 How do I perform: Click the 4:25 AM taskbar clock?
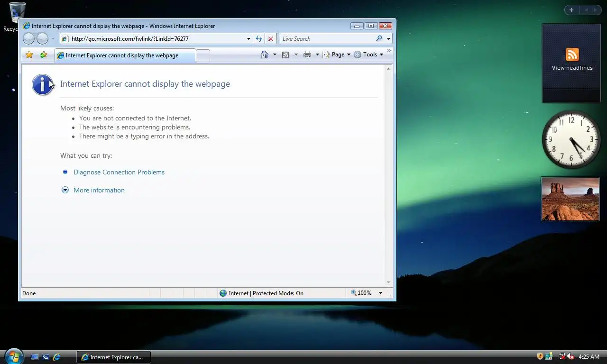pos(589,356)
